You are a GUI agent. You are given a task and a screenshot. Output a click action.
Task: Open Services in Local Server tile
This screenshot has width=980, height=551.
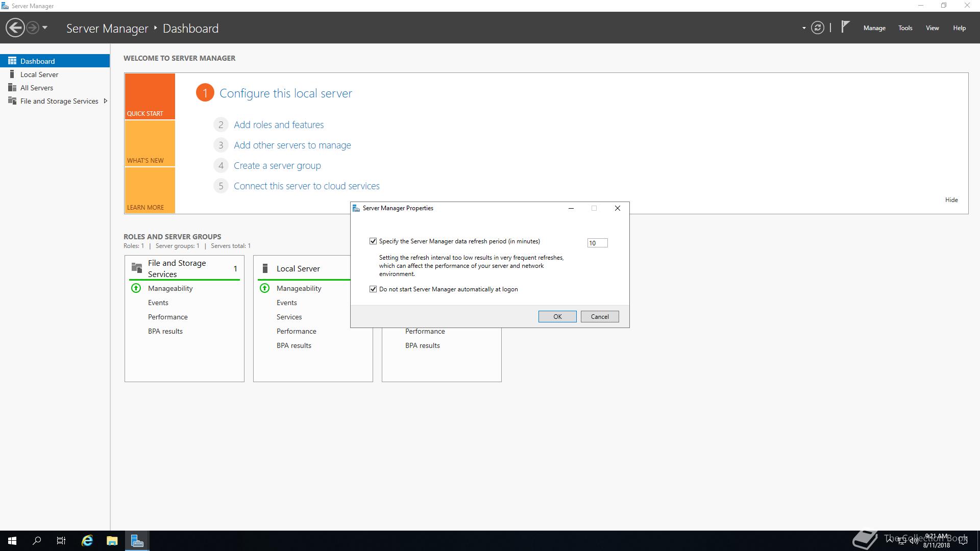(289, 317)
